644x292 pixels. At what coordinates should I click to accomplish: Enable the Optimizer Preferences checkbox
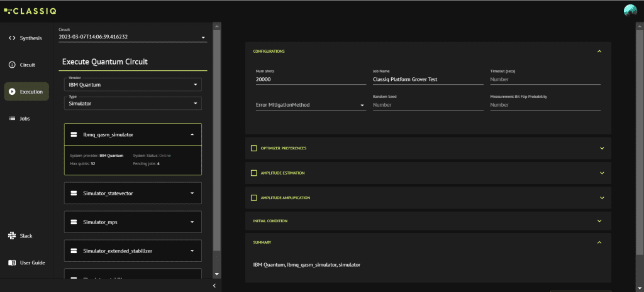pyautogui.click(x=254, y=148)
